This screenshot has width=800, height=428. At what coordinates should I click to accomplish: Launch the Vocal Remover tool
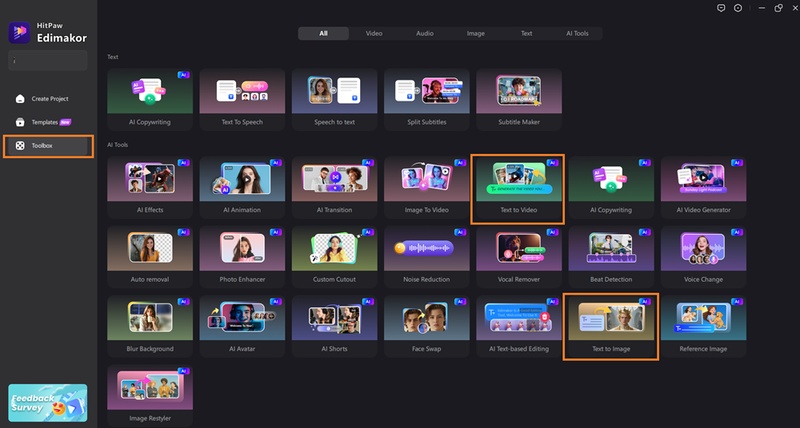(x=519, y=257)
